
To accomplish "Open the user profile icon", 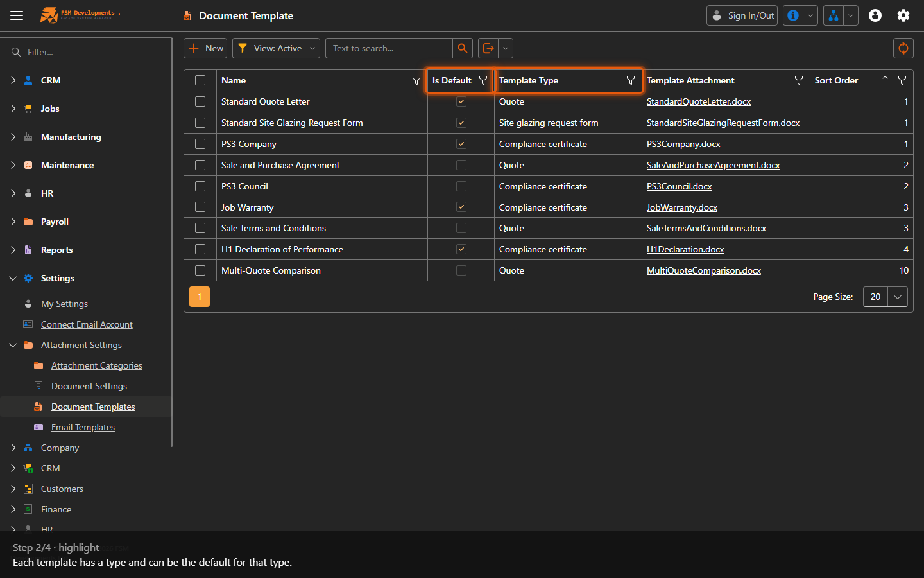I will (x=875, y=15).
